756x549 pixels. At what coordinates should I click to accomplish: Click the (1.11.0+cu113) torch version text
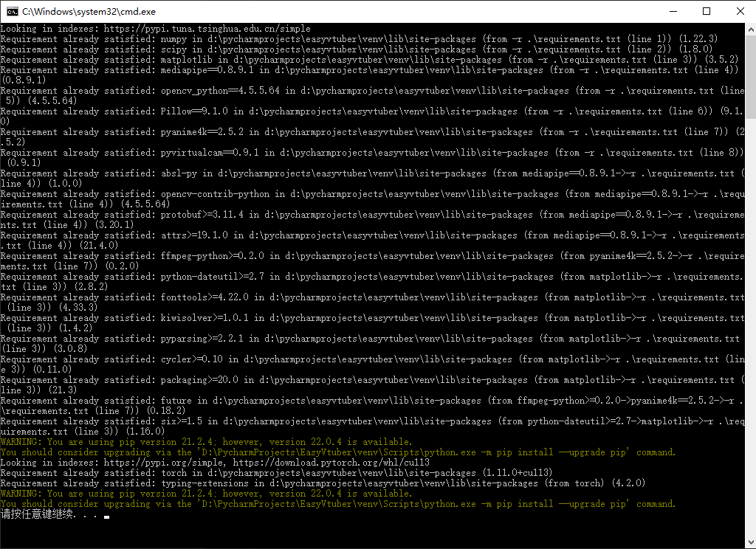click(517, 473)
